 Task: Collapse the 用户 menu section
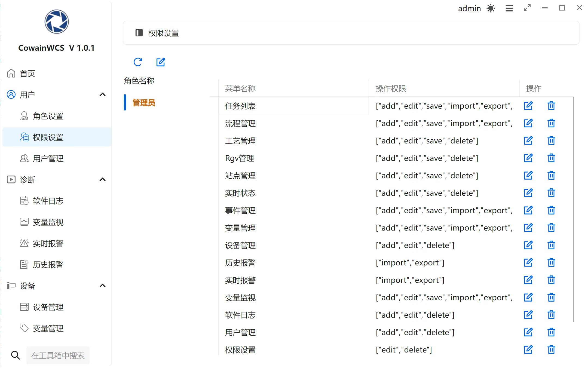[102, 95]
